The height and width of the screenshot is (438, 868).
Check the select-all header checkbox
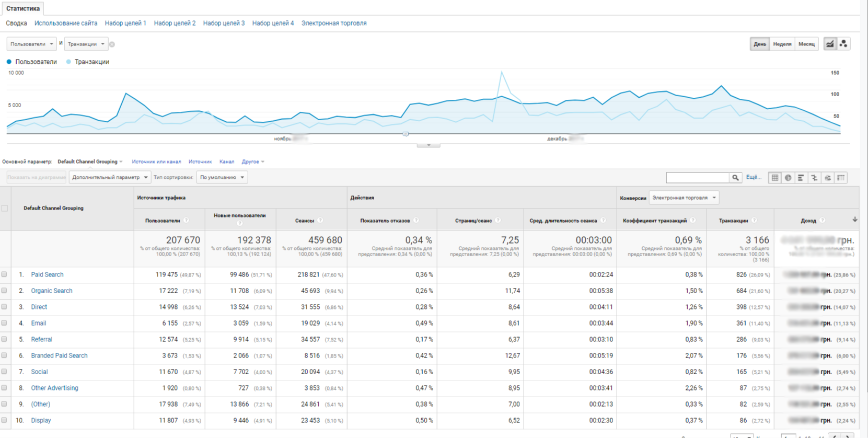click(5, 208)
